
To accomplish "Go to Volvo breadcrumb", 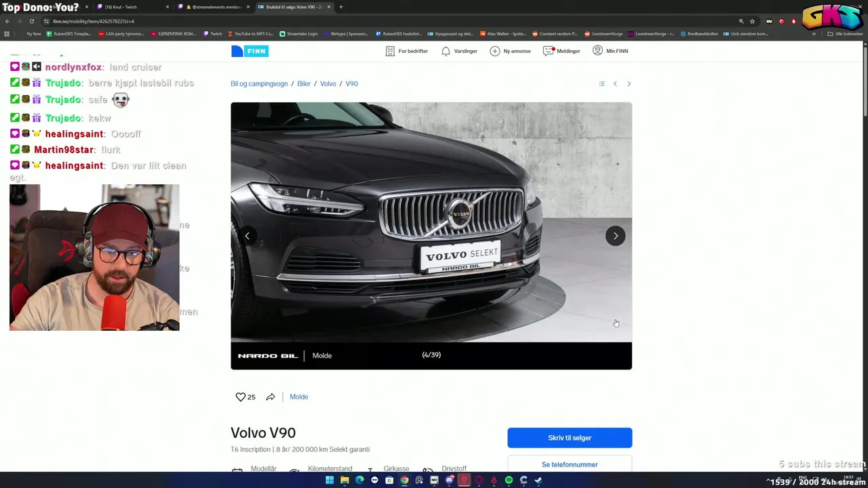I will pos(328,83).
